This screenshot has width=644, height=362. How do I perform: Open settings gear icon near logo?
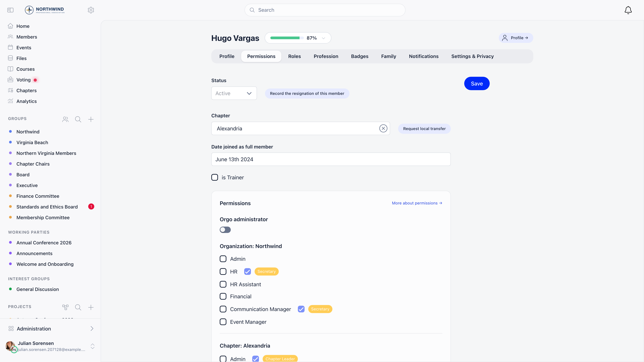(91, 10)
